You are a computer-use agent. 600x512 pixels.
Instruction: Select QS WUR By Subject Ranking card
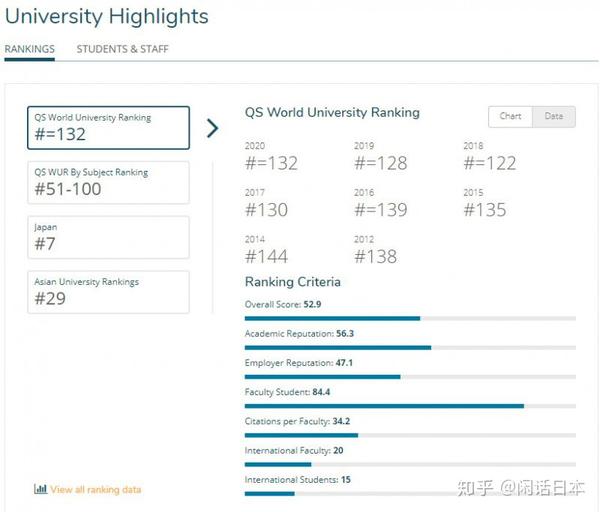(x=108, y=183)
